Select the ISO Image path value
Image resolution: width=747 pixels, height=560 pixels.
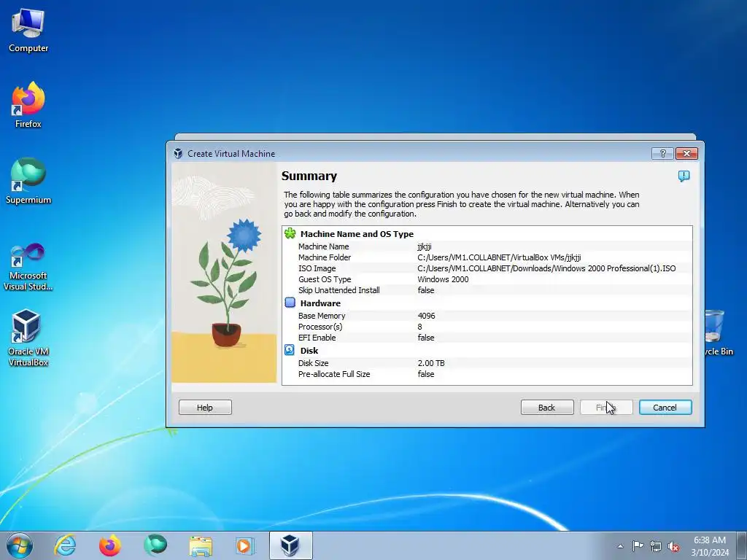[546, 268]
